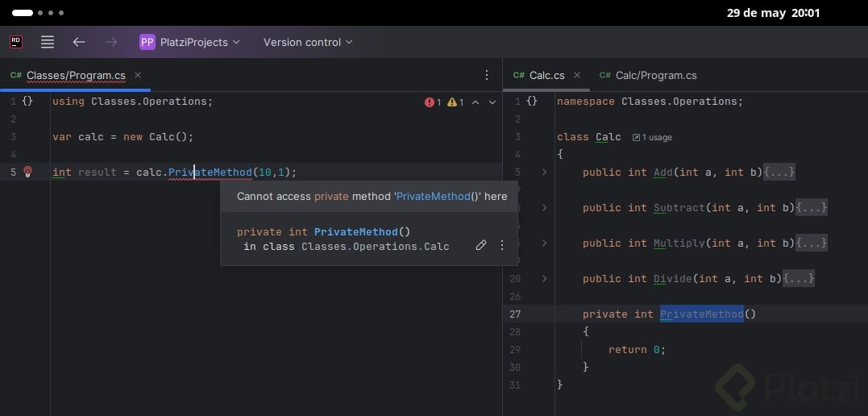Switch to the Calc/Program.cs tab
This screenshot has height=416, width=868.
(655, 75)
